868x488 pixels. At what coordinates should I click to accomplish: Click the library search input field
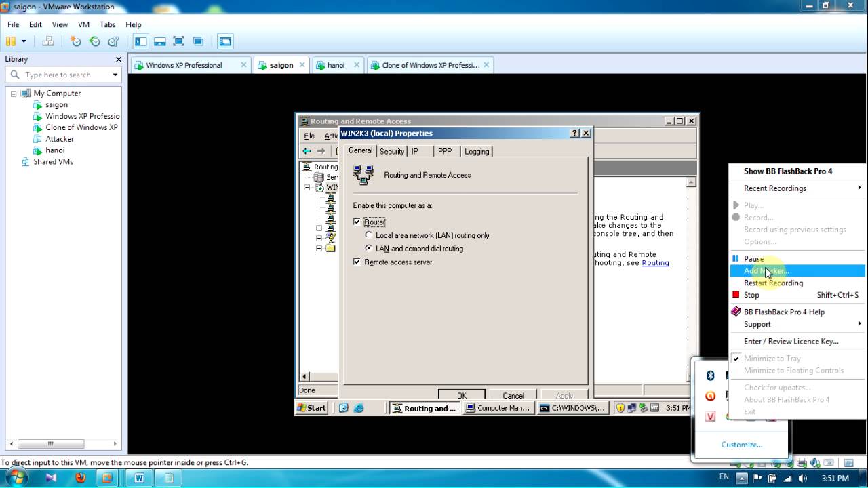click(x=63, y=75)
